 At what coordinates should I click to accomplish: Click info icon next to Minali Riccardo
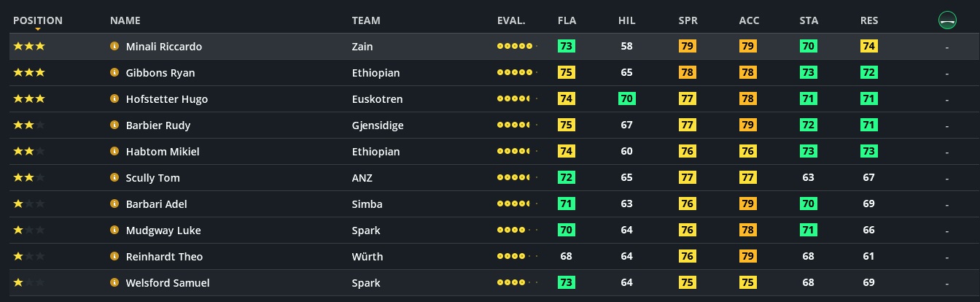[x=114, y=46]
